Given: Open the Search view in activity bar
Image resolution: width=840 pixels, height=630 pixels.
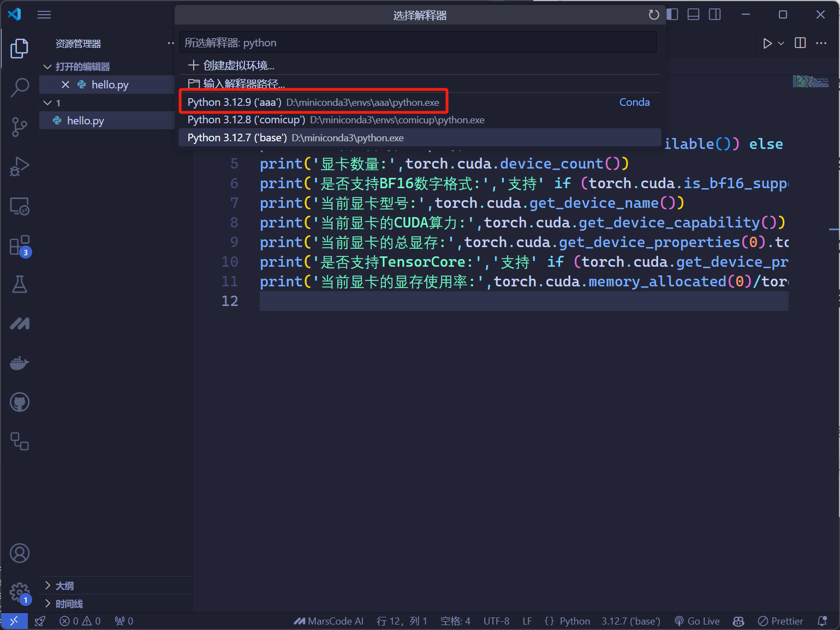Looking at the screenshot, I should [x=20, y=87].
